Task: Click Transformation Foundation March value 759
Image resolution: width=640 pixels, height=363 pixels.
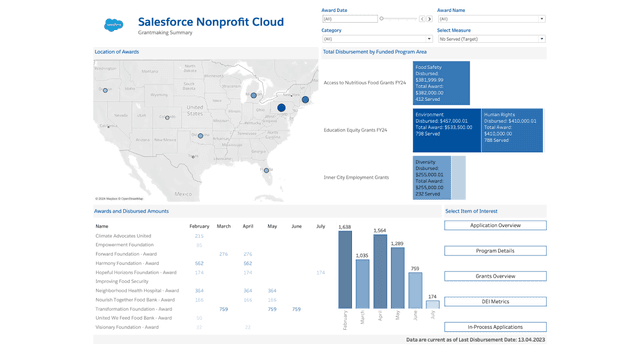Action: coord(224,309)
